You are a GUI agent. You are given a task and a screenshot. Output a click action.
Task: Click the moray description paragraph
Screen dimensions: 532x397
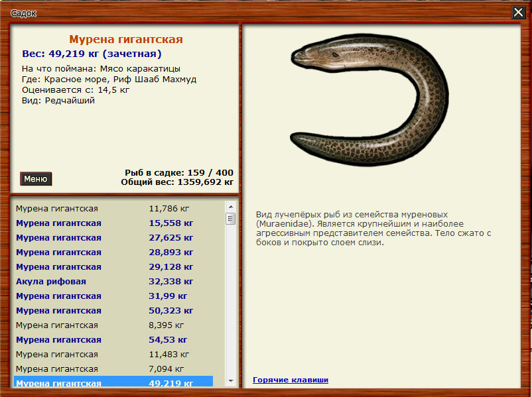click(x=373, y=229)
